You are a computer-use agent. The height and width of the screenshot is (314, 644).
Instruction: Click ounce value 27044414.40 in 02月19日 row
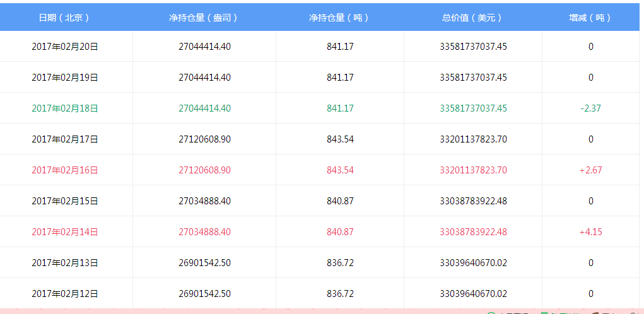204,77
